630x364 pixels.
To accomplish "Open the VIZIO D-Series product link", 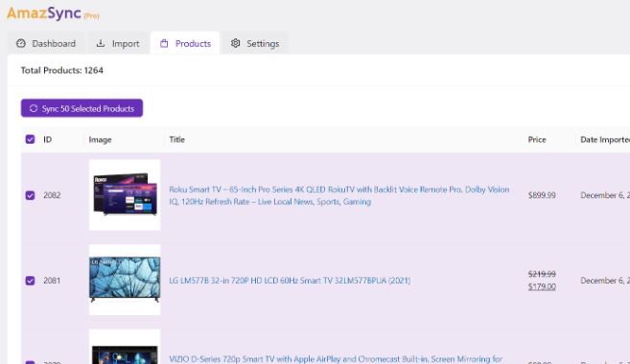I will (336, 359).
